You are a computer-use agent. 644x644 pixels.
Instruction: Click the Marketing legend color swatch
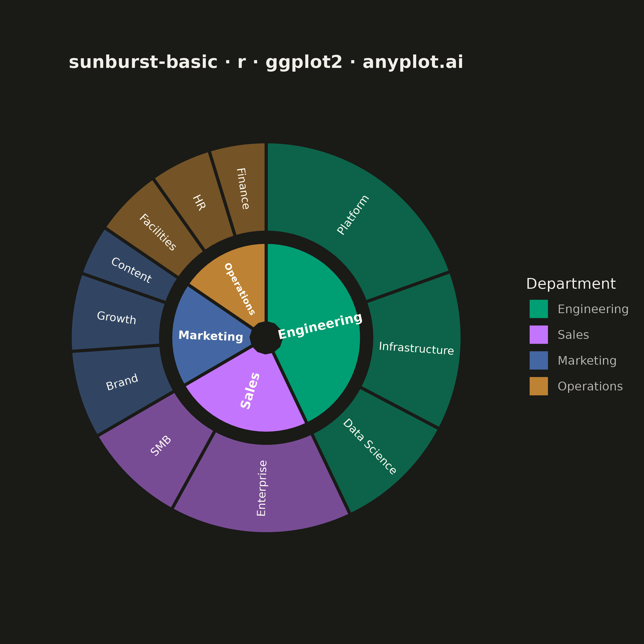tap(539, 360)
